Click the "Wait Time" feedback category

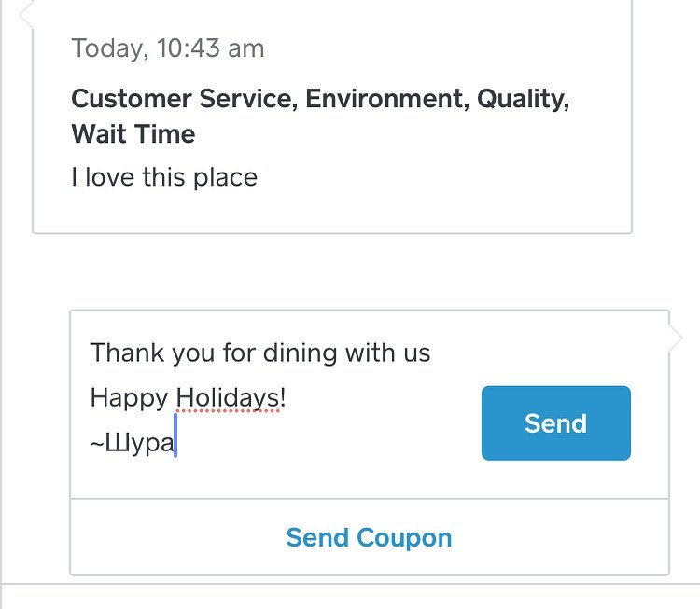tap(133, 134)
